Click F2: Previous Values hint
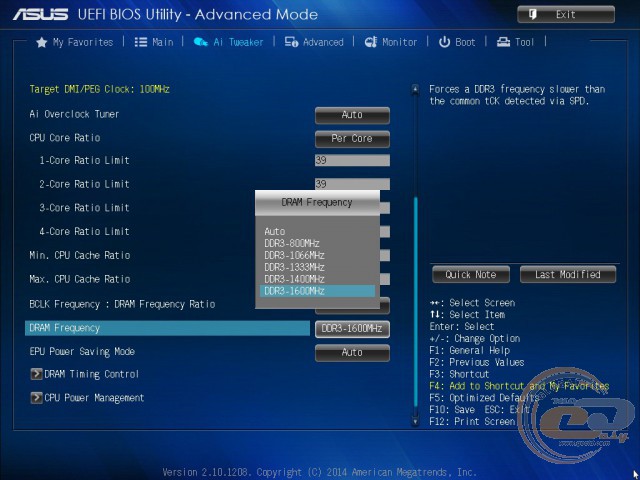Image resolution: width=640 pixels, height=480 pixels. pyautogui.click(x=477, y=362)
